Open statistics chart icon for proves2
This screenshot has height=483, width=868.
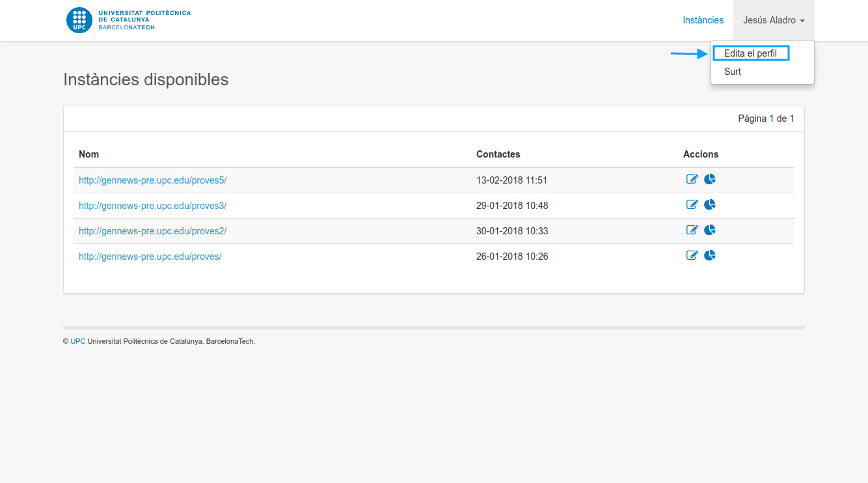click(x=710, y=230)
